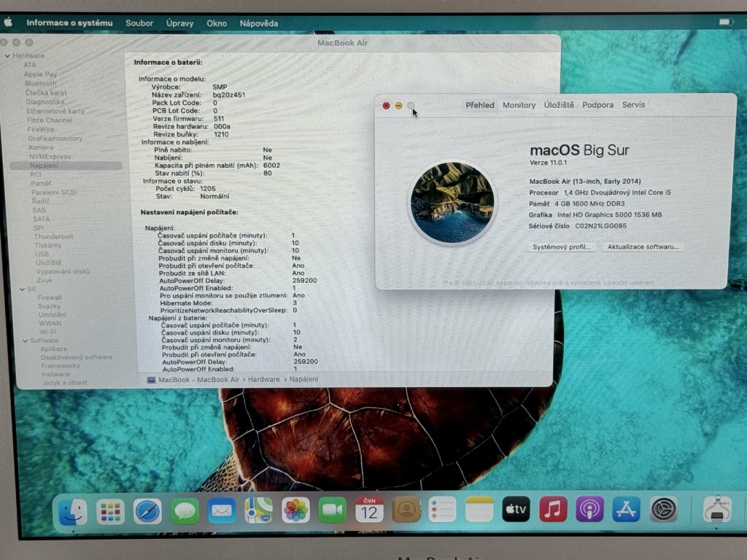
Task: Open Launchpad in the Dock
Action: pos(110,511)
